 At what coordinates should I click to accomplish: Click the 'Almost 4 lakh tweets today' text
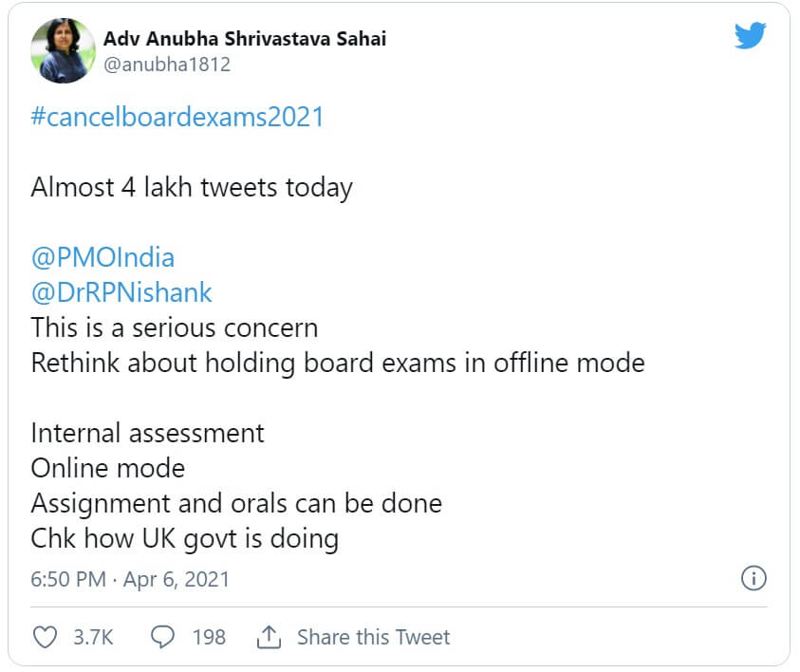coord(192,187)
